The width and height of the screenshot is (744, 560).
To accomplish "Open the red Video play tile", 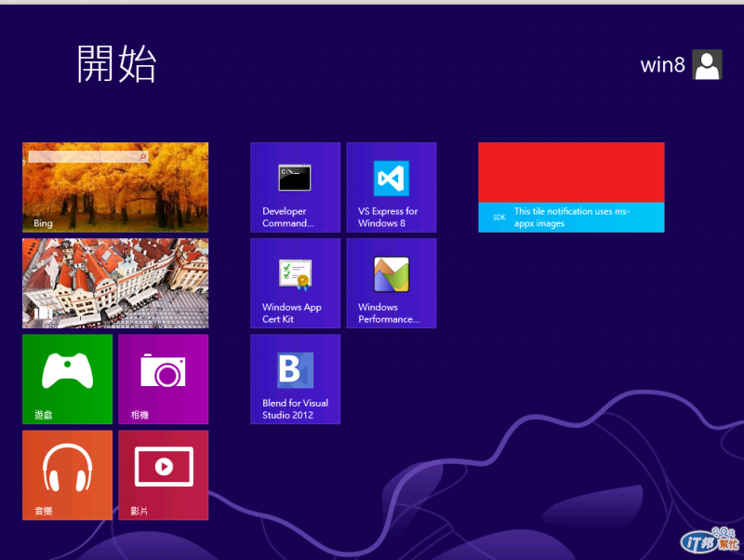I will (x=164, y=475).
